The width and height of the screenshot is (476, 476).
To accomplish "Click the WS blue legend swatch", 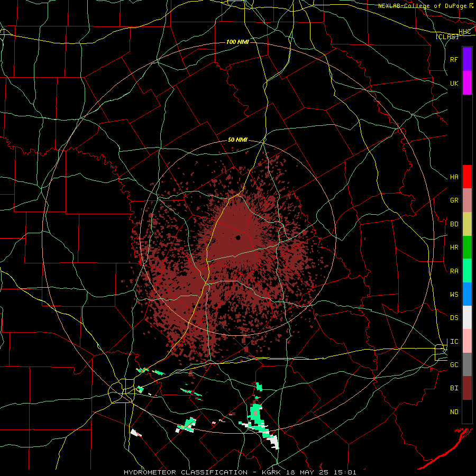I will (467, 294).
